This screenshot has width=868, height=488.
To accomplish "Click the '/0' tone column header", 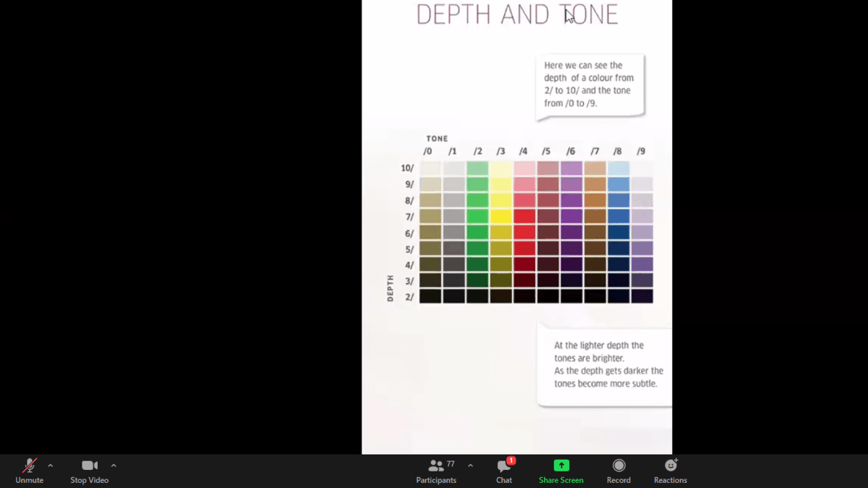I will 427,151.
